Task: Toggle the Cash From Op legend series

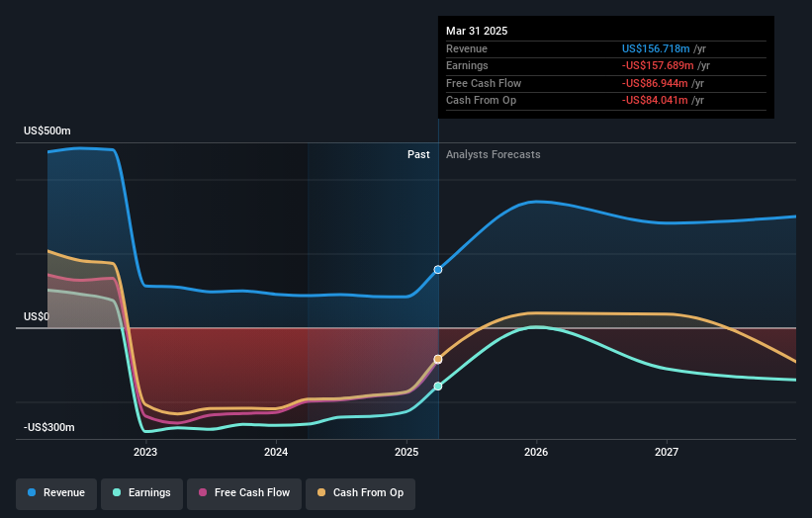Action: 360,493
